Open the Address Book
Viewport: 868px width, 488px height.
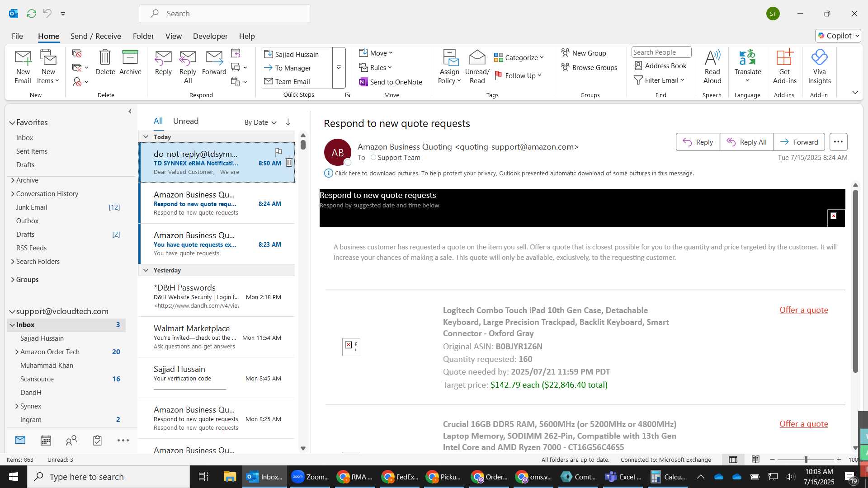pyautogui.click(x=660, y=66)
